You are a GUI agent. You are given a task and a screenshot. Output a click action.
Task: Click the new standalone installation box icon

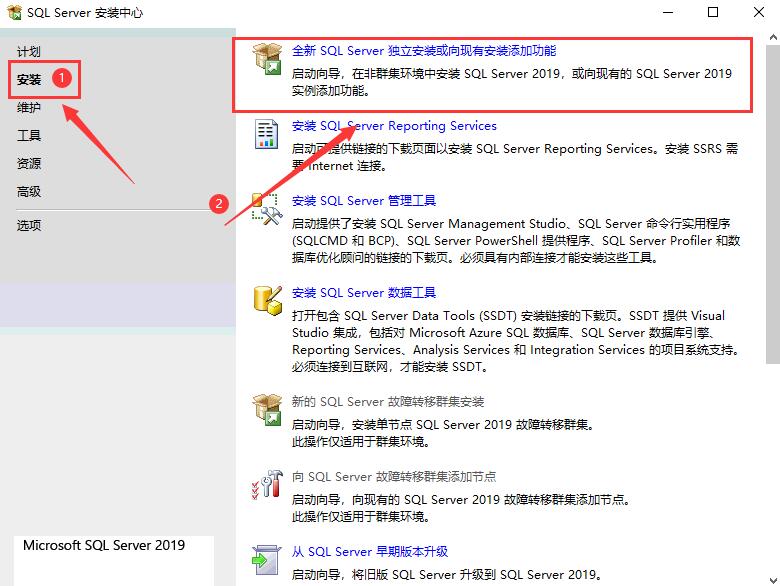point(267,59)
